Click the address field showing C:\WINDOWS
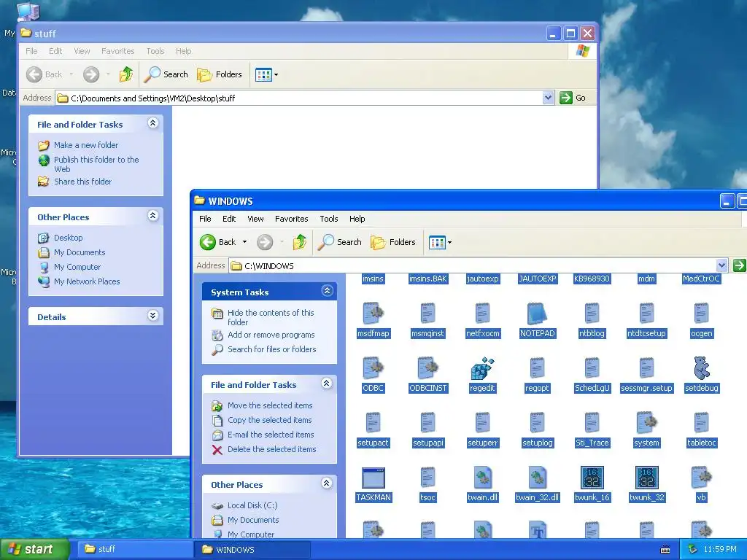 click(478, 265)
